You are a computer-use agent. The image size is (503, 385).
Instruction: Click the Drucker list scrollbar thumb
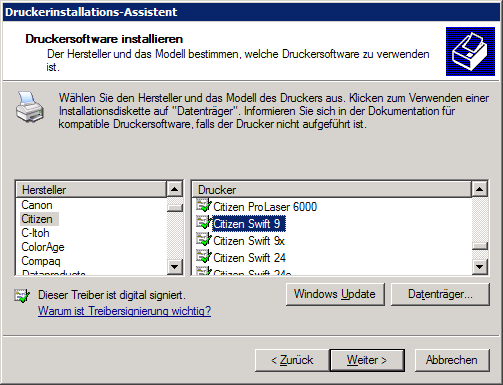[480, 246]
